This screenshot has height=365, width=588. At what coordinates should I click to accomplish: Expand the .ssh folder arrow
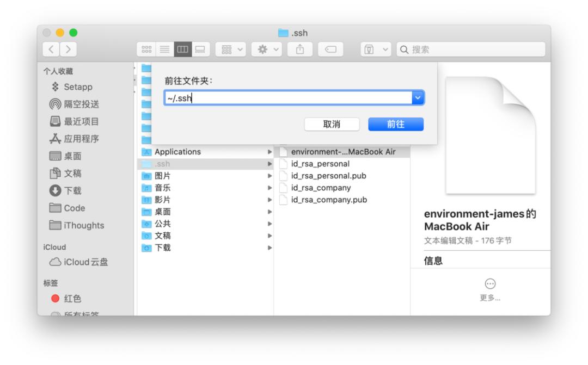269,164
